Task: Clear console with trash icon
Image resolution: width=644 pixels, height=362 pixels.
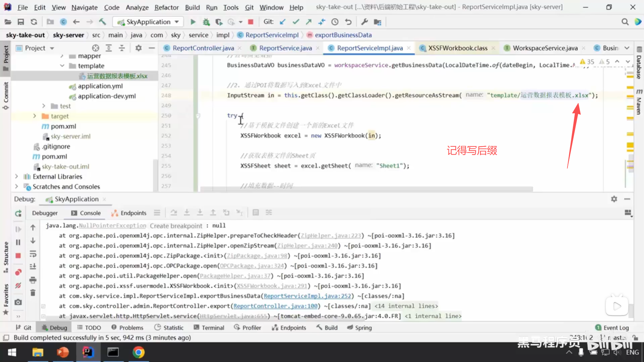Action: click(33, 293)
